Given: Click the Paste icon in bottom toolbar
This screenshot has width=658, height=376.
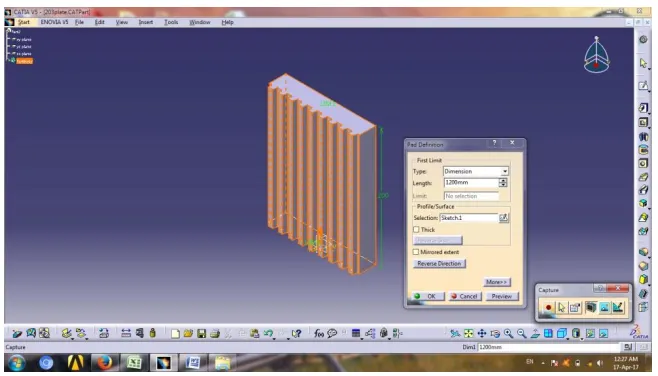Looking at the screenshot, I should [254, 334].
